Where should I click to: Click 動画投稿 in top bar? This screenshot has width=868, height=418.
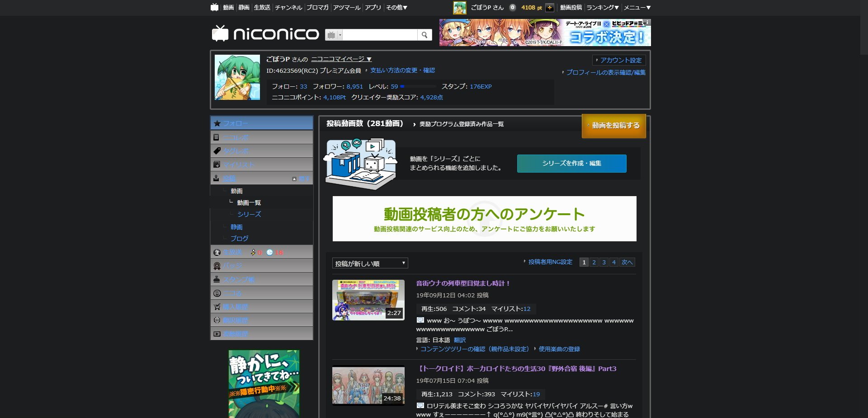click(x=571, y=7)
